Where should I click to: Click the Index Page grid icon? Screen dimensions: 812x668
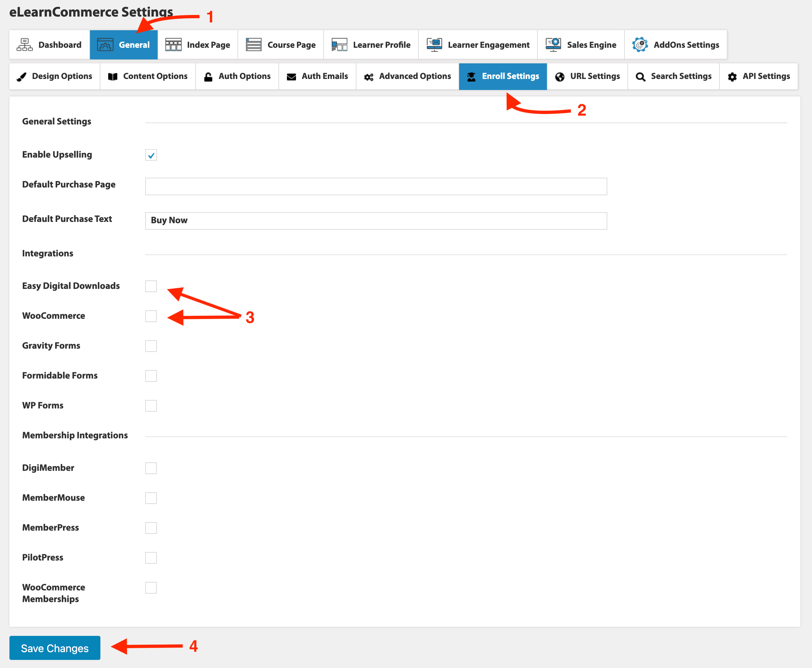(173, 45)
